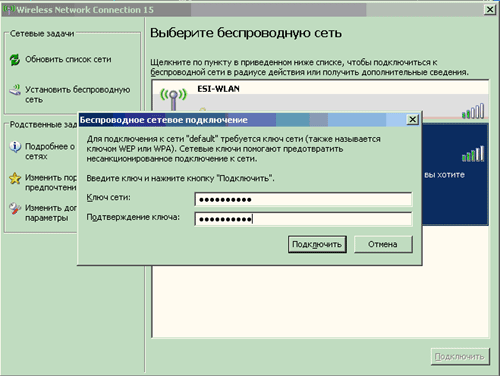
Task: Click the Подробнее о сетях link text
Action: point(50,151)
